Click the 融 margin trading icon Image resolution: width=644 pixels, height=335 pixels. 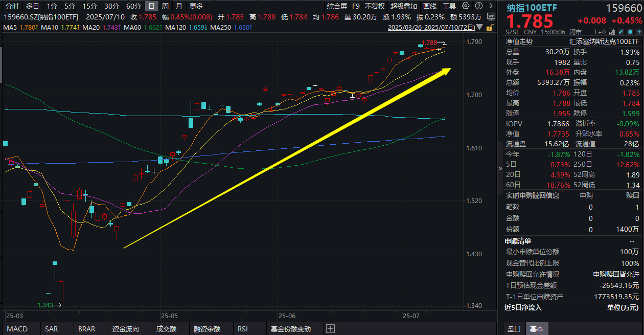tap(612, 32)
